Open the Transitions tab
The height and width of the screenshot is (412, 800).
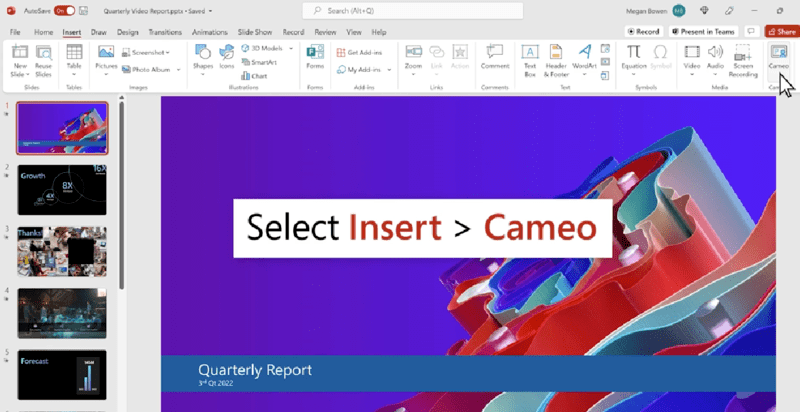click(x=166, y=32)
